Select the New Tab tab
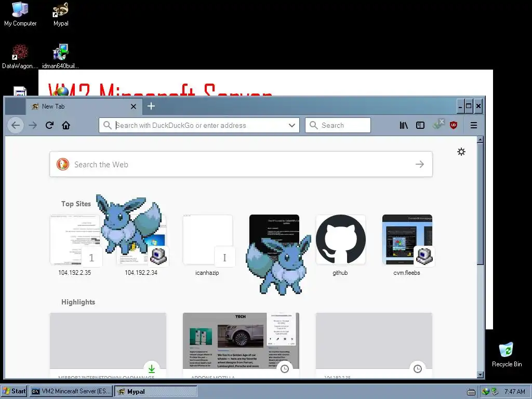Viewport: 532px width, 399px height. click(x=84, y=106)
